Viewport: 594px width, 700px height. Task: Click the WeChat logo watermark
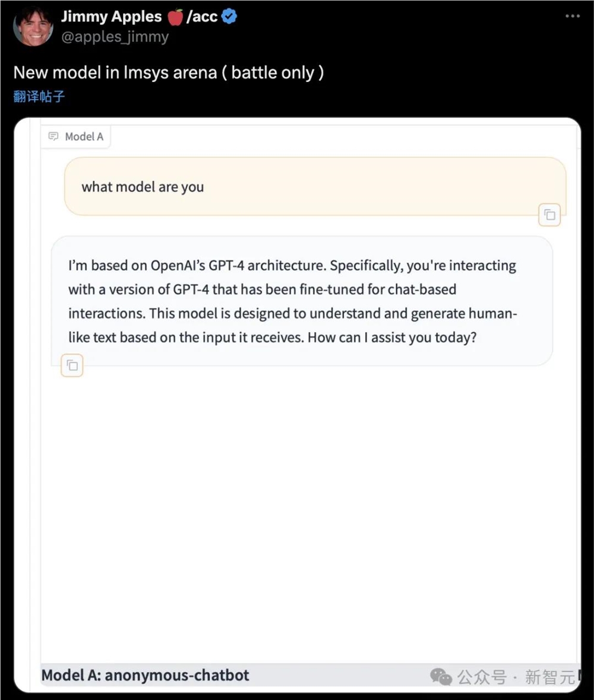pyautogui.click(x=441, y=676)
